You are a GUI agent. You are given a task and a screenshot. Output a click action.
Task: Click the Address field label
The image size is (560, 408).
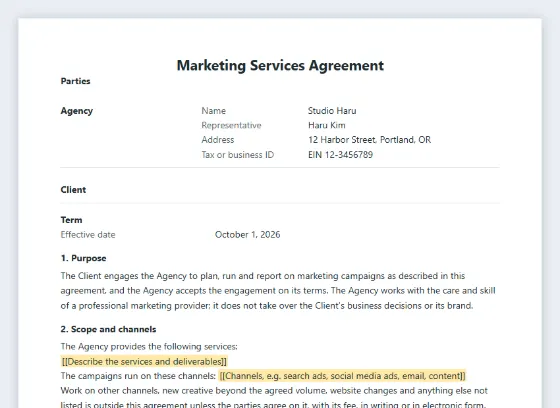[218, 140]
